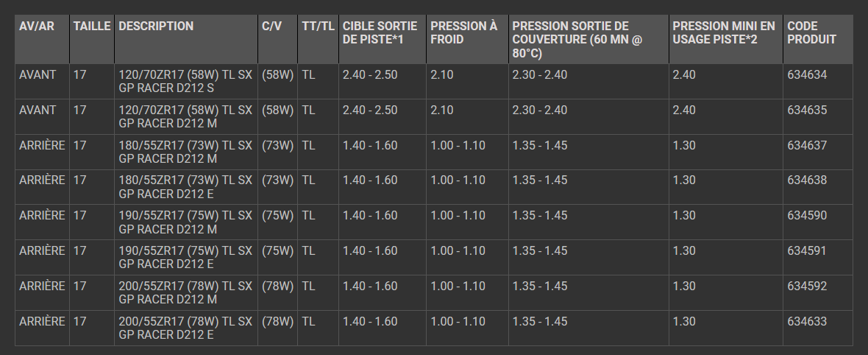Select the CIBLE SORTIE DE PISTE*1 header

[x=380, y=32]
